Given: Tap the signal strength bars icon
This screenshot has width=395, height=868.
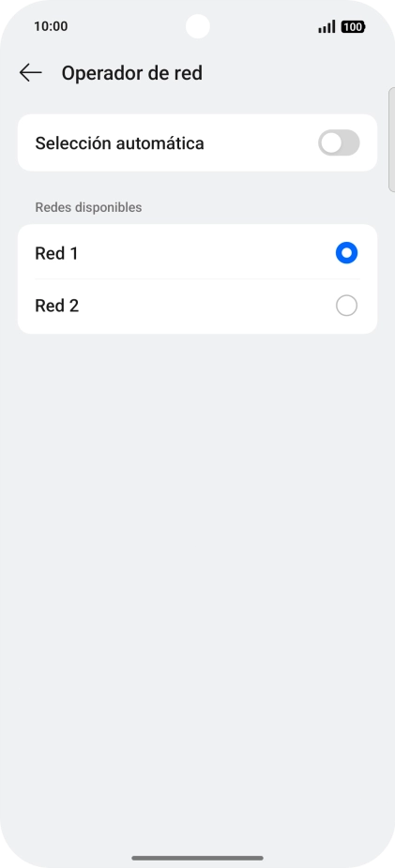Looking at the screenshot, I should pos(327,26).
